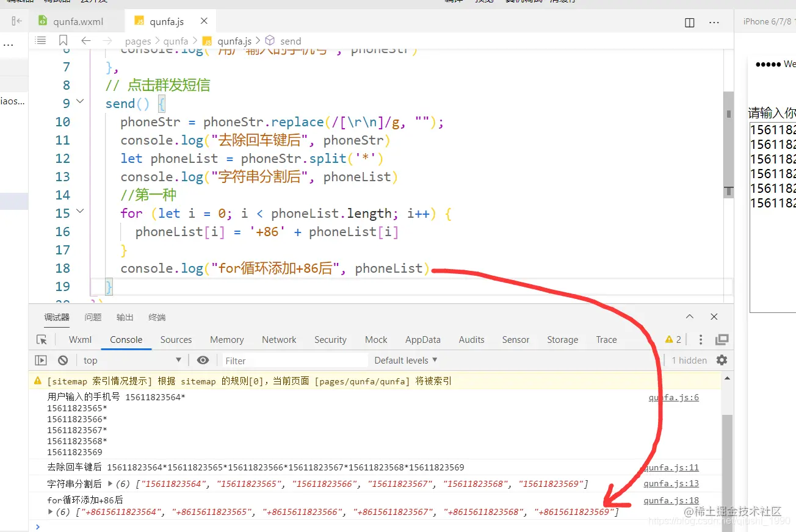Toggle the console sidebar icon
This screenshot has height=532, width=796.
point(41,361)
